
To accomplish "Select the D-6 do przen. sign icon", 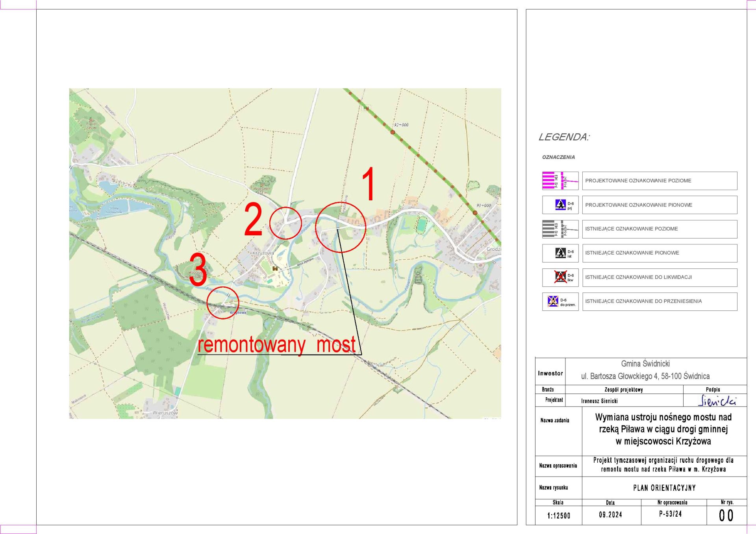I will (x=553, y=301).
